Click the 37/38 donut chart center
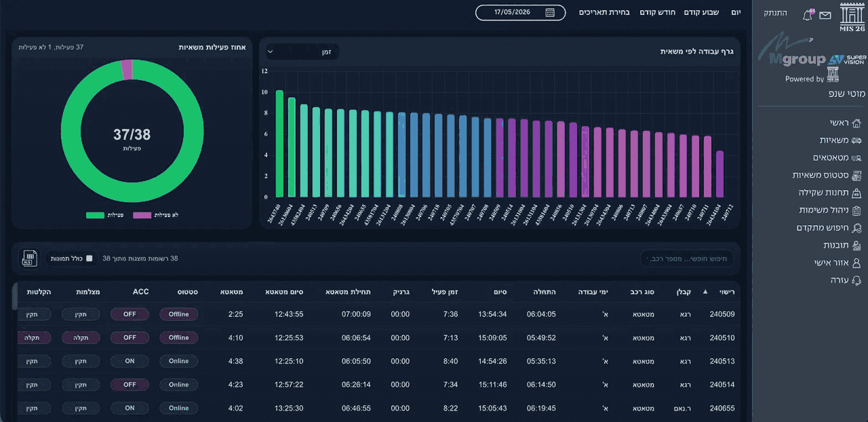The width and height of the screenshot is (868, 422). click(132, 136)
